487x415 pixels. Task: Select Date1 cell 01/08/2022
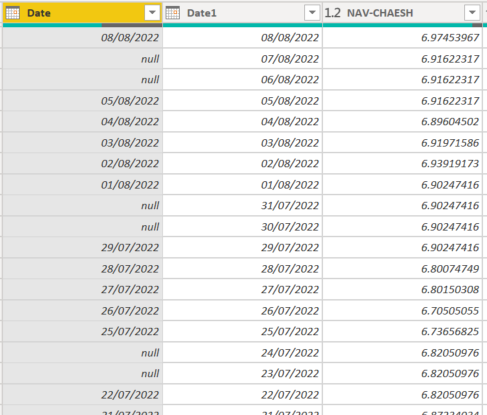click(242, 185)
